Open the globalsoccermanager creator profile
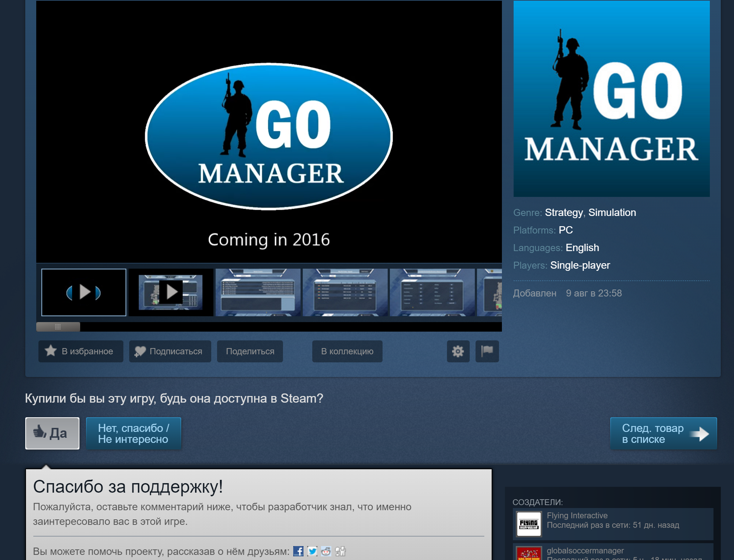 [585, 550]
